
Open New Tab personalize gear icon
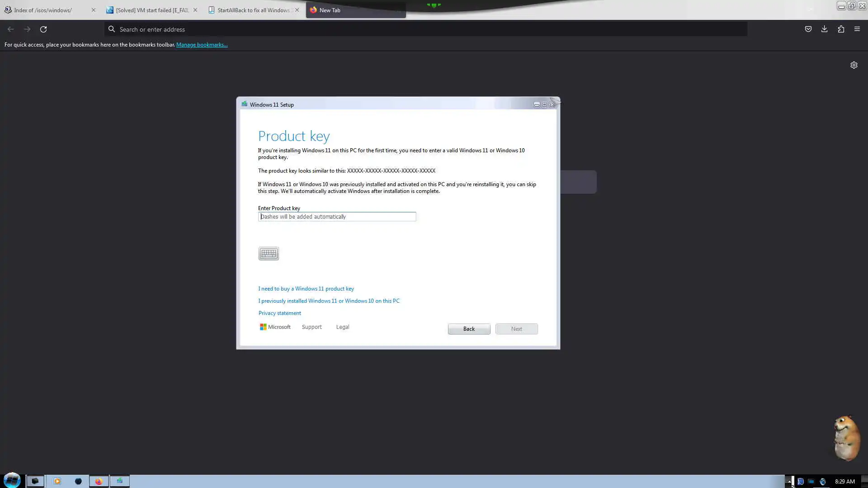pos(854,65)
